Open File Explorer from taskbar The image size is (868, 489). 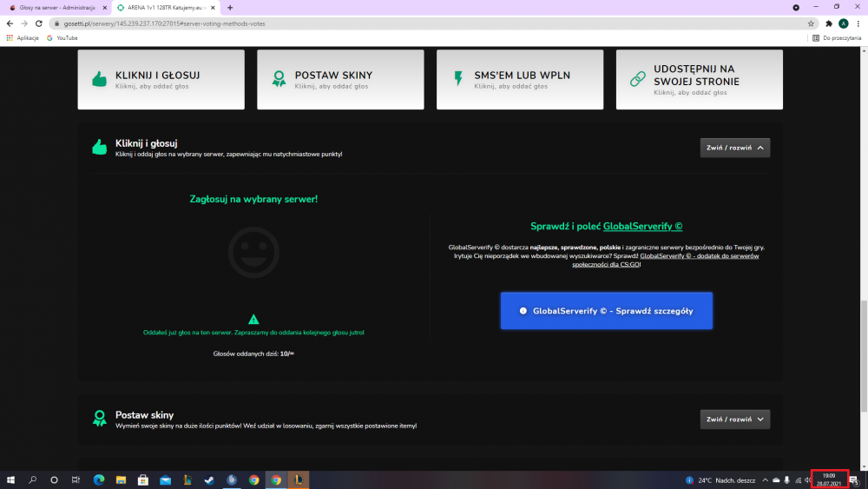[x=121, y=480]
